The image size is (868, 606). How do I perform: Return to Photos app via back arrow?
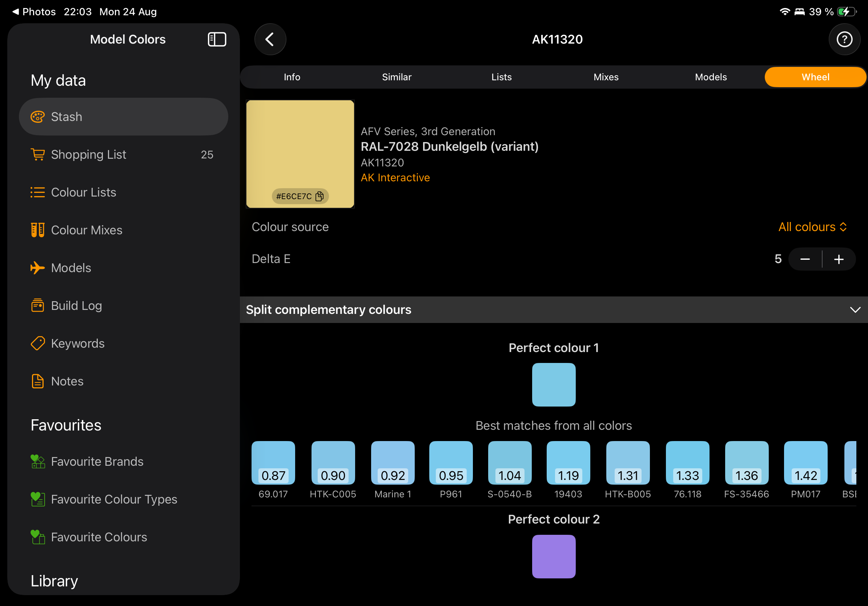(x=34, y=12)
